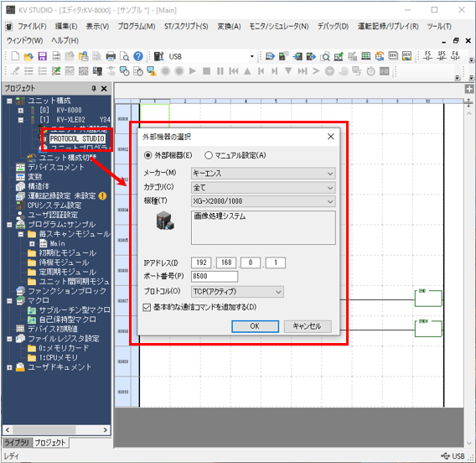Switch to the ライブラリ tab

(x=17, y=443)
